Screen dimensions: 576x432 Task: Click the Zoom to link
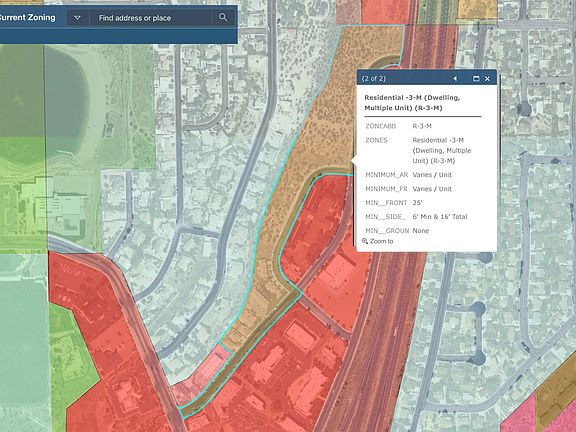click(x=381, y=241)
